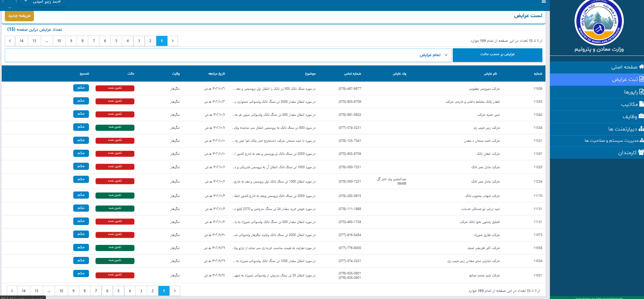Go to page 2 in top pagination
This screenshot has height=299, width=644.
click(150, 41)
